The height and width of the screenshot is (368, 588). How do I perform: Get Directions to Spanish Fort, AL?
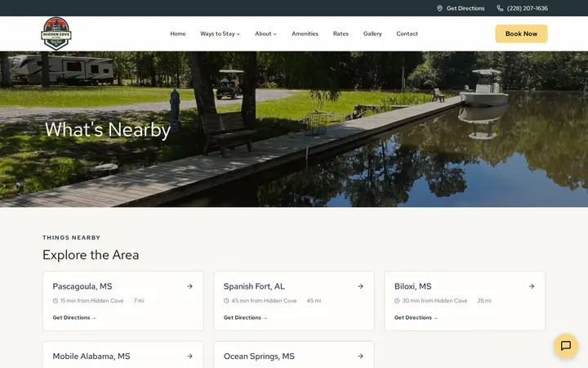click(x=245, y=317)
